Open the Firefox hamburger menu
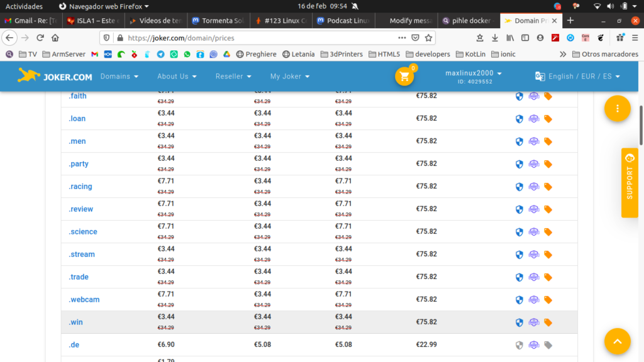Screen dimensions: 644x362 635,38
